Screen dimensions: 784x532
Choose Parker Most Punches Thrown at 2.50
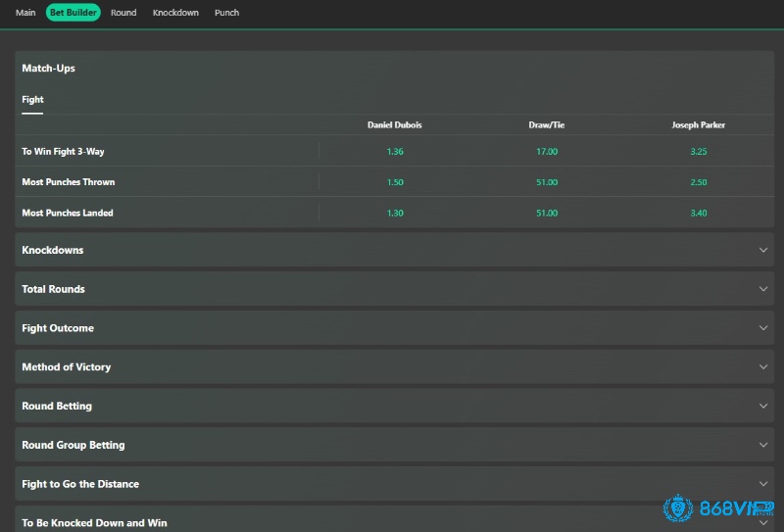pos(699,182)
